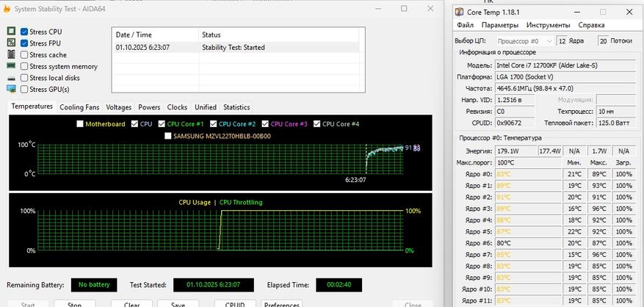The image size is (644, 307).
Task: Disable the Stress CPU checkbox
Action: click(24, 32)
